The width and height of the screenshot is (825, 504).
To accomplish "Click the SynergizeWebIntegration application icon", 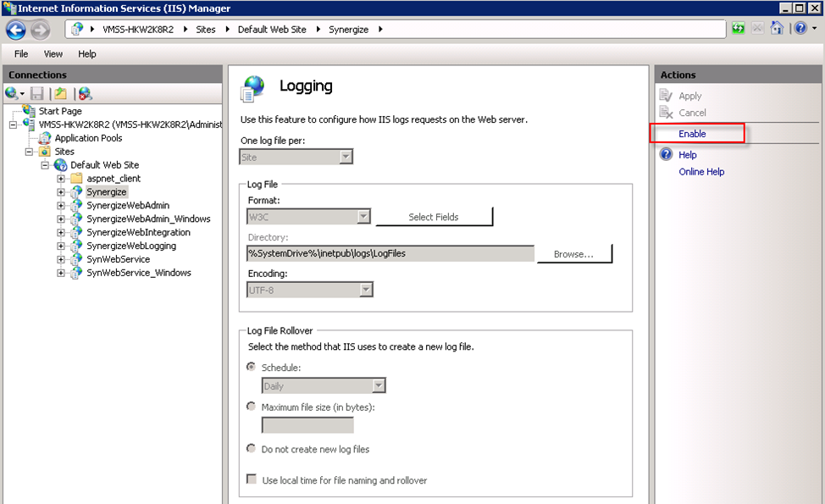I will click(77, 232).
